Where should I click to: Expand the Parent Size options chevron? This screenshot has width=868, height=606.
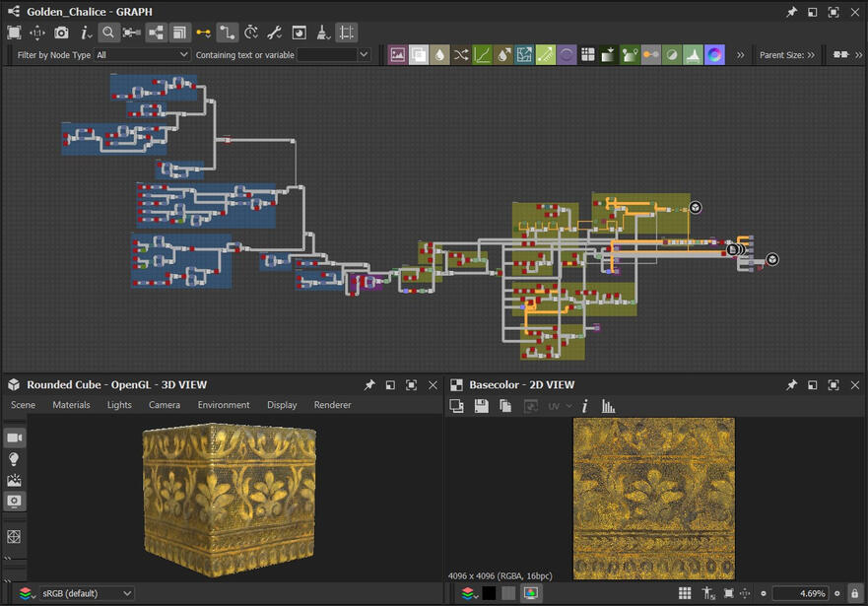coord(811,55)
